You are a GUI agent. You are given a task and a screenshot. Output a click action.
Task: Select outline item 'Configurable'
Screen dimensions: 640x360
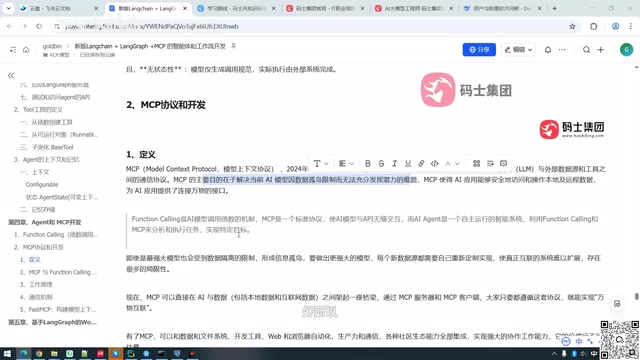[x=42, y=184]
